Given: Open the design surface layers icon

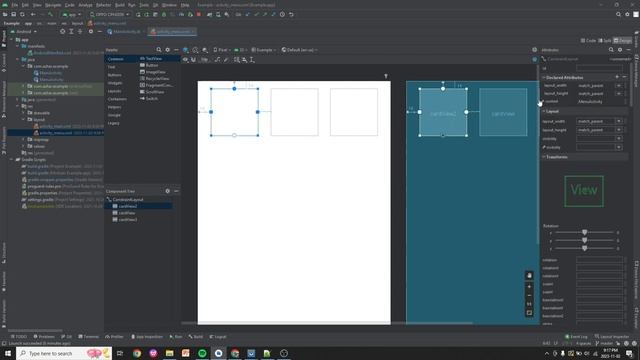Looking at the screenshot, I should [186, 50].
